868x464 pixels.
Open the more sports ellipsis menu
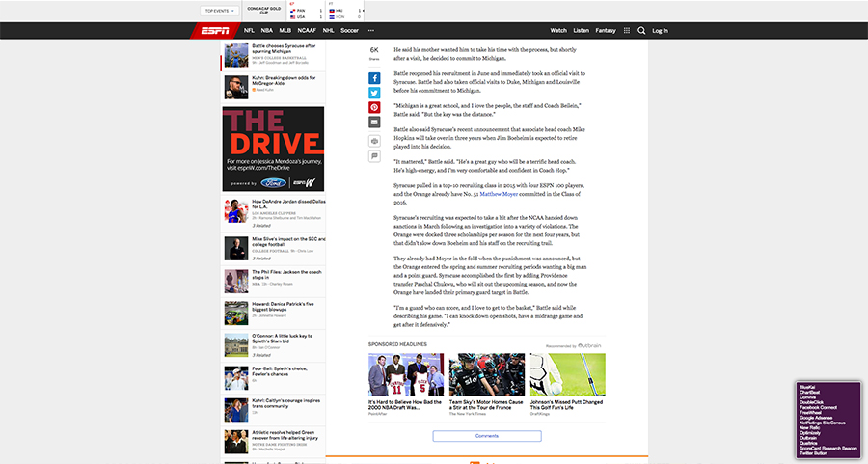(371, 31)
